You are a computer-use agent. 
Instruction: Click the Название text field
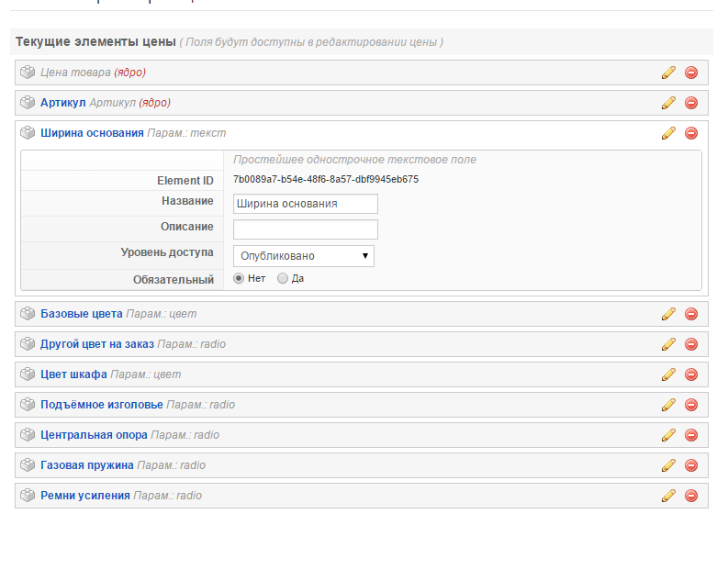click(x=306, y=204)
